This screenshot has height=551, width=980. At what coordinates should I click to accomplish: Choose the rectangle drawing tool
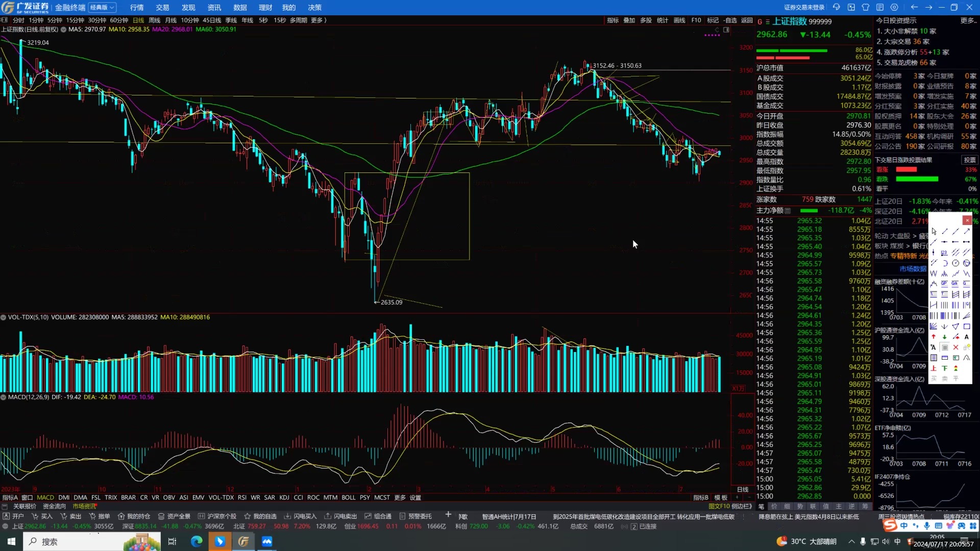[x=967, y=327]
